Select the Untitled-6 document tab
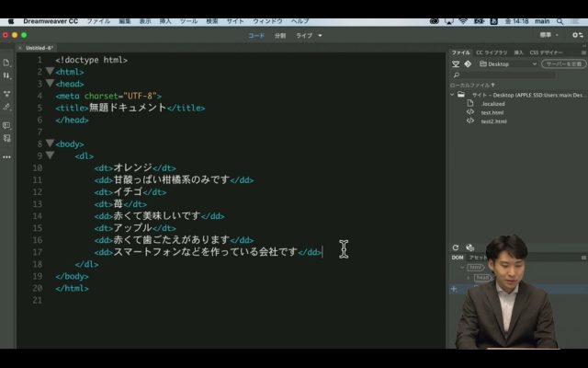Screen dimensions: 588x368 (x=40, y=48)
